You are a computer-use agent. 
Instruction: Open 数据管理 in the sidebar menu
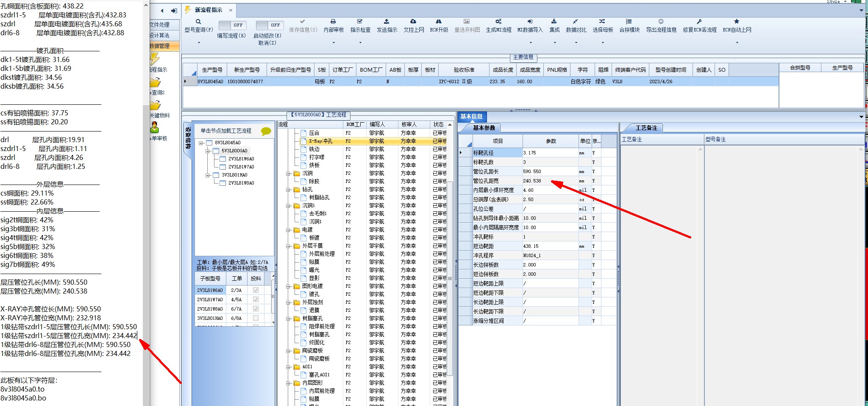coord(159,46)
